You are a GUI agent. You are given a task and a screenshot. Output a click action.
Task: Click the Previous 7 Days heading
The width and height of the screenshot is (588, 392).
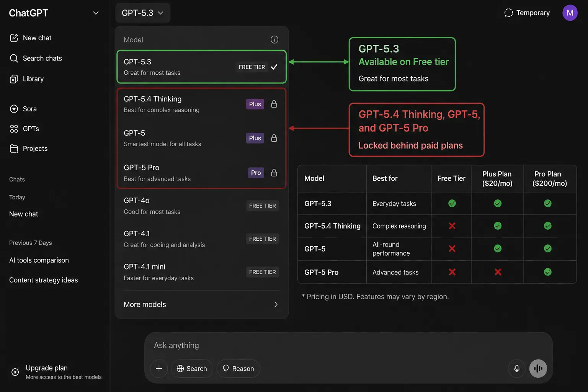(30, 243)
